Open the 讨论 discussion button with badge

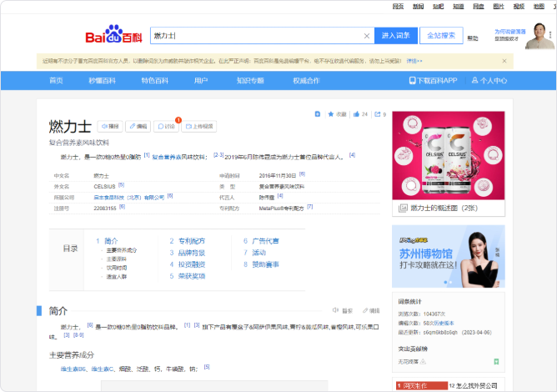(166, 127)
